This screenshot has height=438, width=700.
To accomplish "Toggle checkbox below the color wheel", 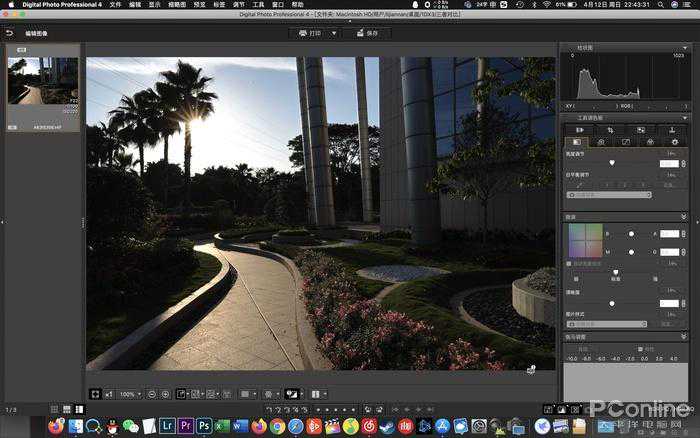I will click(x=569, y=264).
